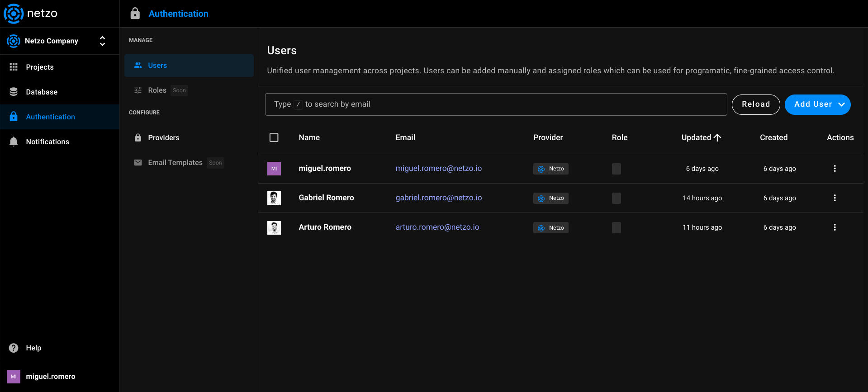The image size is (868, 392).
Task: Click the '11 hours ago' updated value
Action: (x=702, y=227)
